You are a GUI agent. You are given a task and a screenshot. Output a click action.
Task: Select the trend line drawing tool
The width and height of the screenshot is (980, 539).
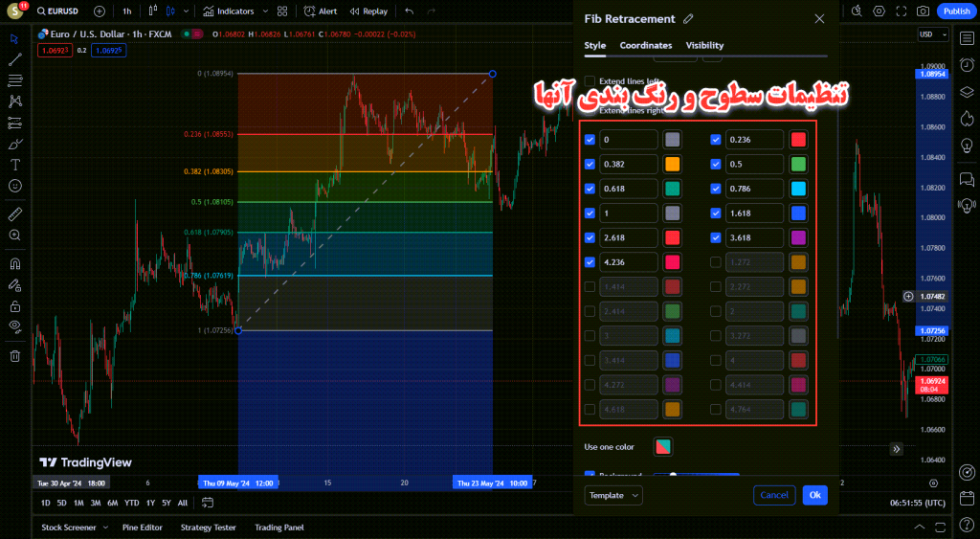[x=14, y=59]
